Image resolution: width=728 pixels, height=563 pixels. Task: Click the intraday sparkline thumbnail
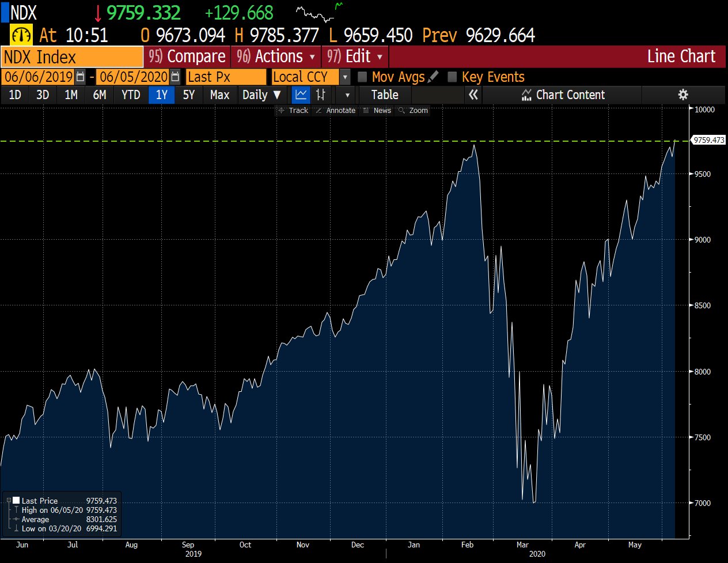pyautogui.click(x=319, y=12)
